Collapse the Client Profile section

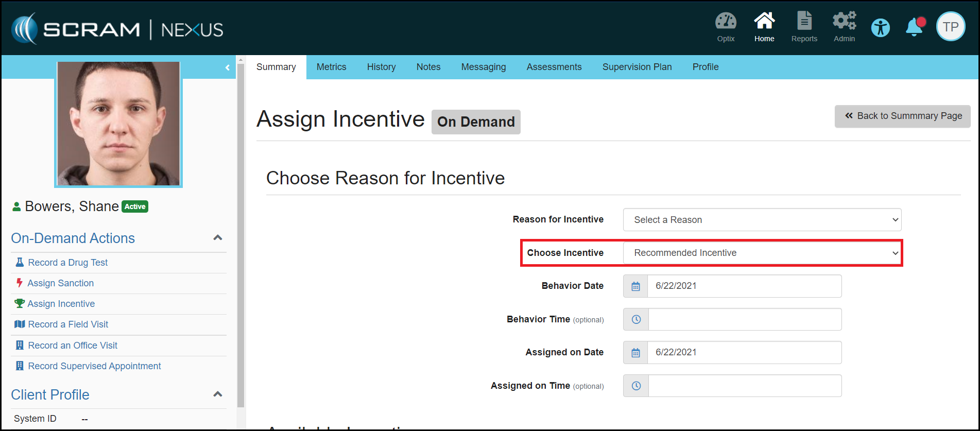coord(218,394)
